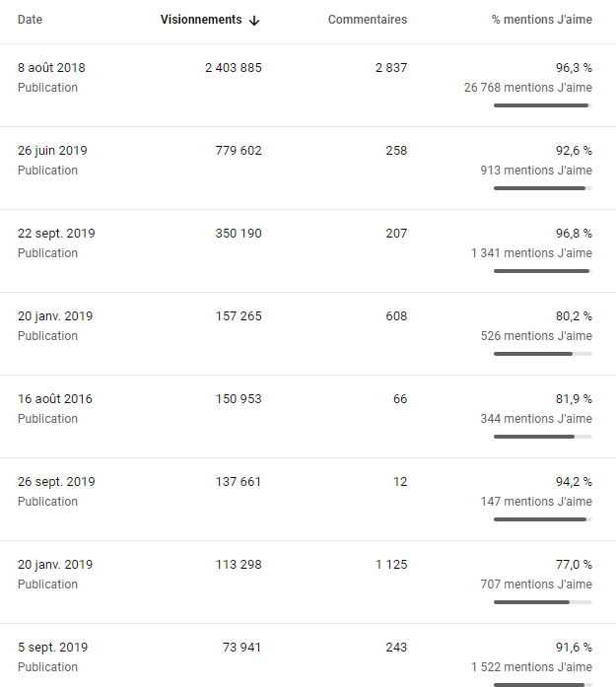Sort by % mentions J'aime header
Screen dimensions: 616x687
(x=541, y=20)
